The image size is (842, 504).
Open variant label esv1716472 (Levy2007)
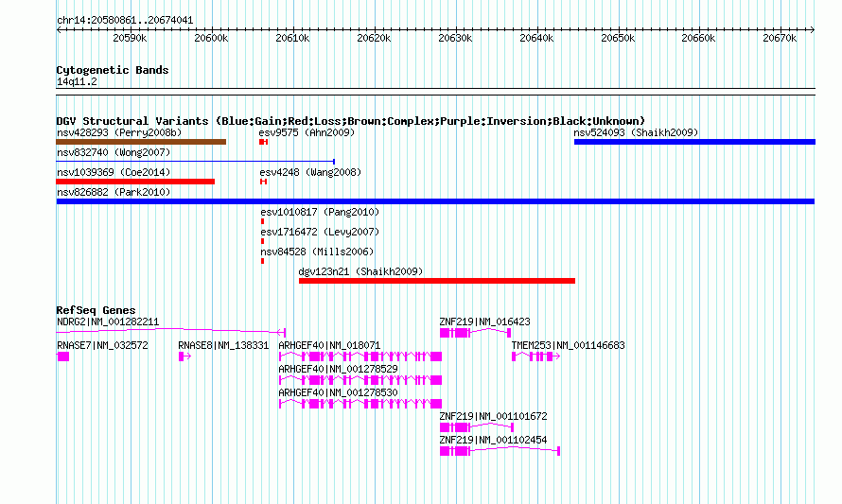(x=320, y=232)
